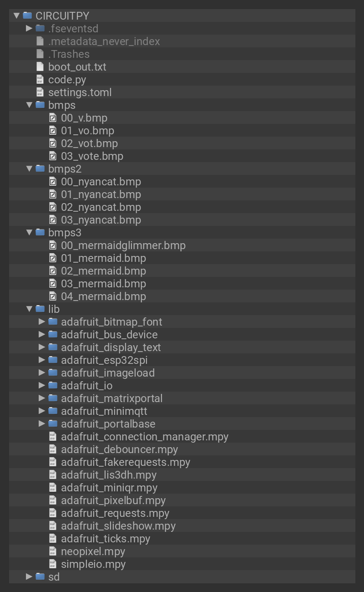Click the neopixel.mpy file icon
This screenshot has width=364, height=592.
(x=53, y=551)
